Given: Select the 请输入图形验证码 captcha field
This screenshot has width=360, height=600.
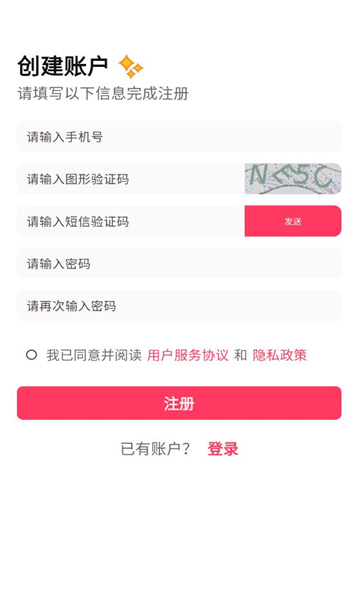Looking at the screenshot, I should pyautogui.click(x=131, y=179).
